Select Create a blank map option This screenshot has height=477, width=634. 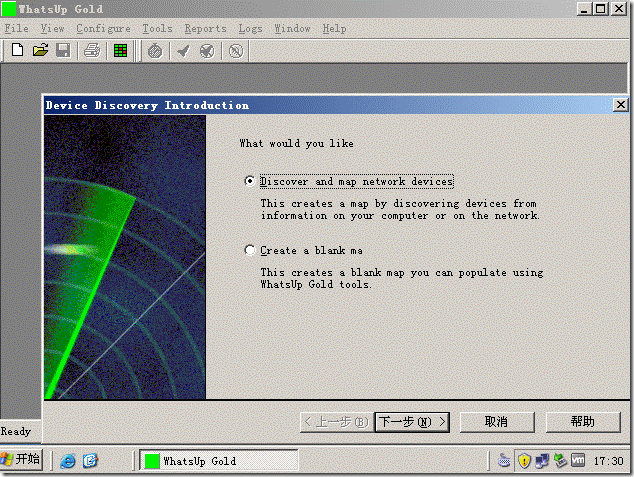click(x=304, y=250)
